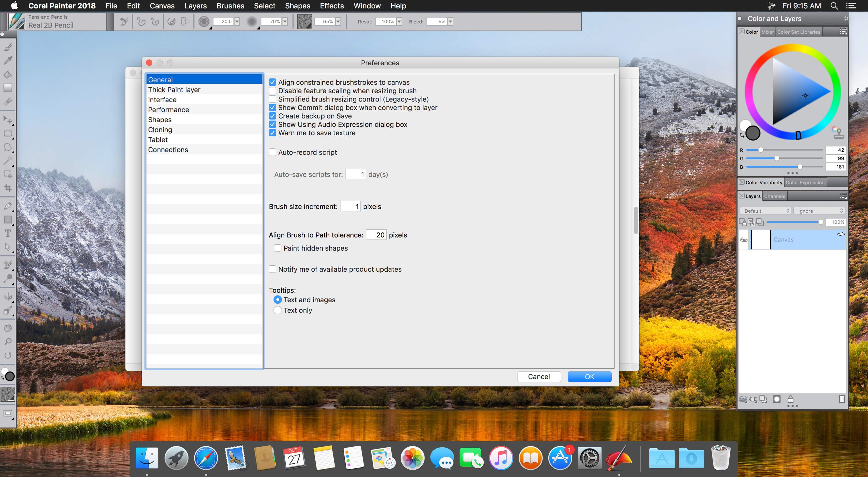This screenshot has height=477, width=868.
Task: Open the Layers panel options menu
Action: pyautogui.click(x=843, y=196)
